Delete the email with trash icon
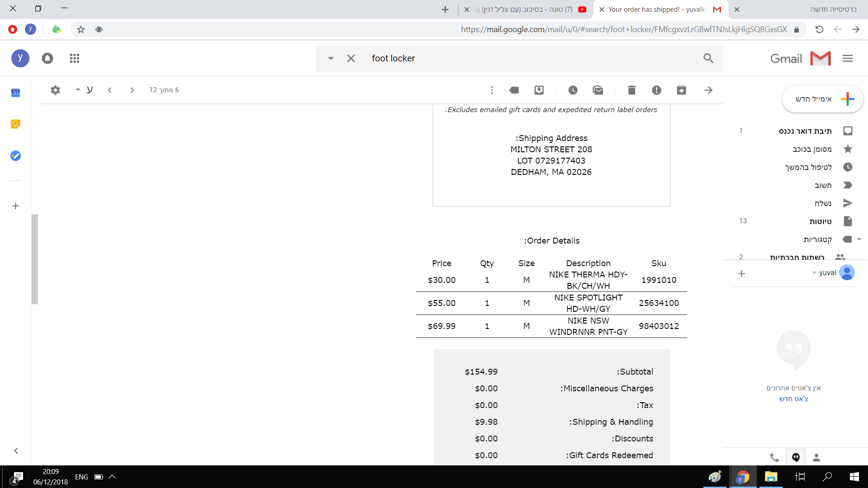This screenshot has width=868, height=488. [x=632, y=90]
